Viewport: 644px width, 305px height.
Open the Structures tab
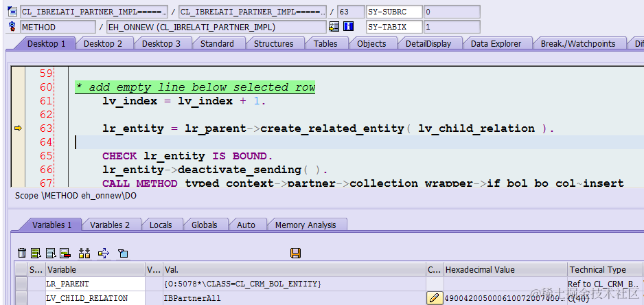(x=273, y=43)
